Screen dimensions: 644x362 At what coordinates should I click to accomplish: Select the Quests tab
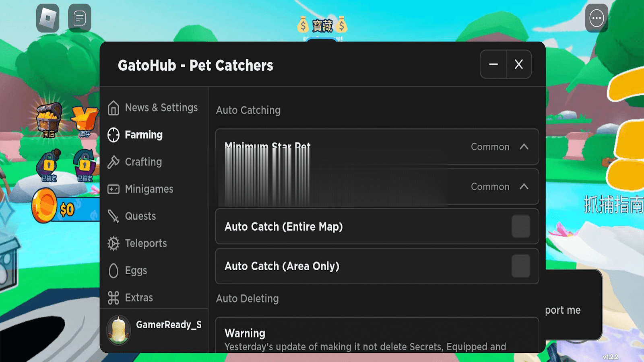pyautogui.click(x=140, y=216)
